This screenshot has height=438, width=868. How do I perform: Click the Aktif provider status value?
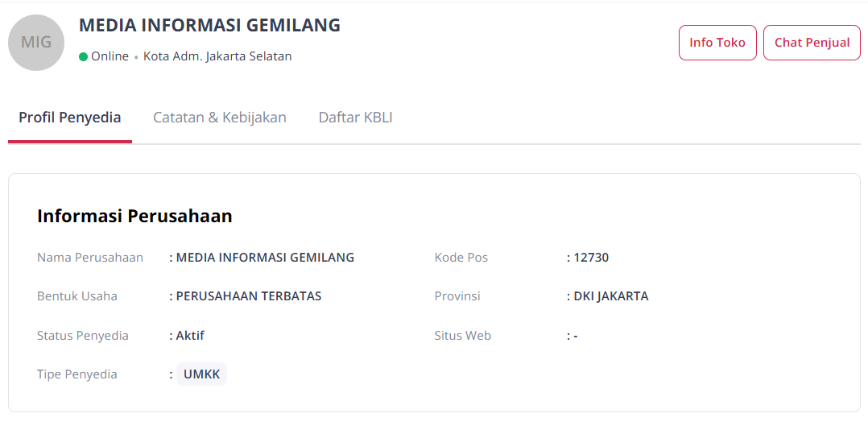click(190, 336)
